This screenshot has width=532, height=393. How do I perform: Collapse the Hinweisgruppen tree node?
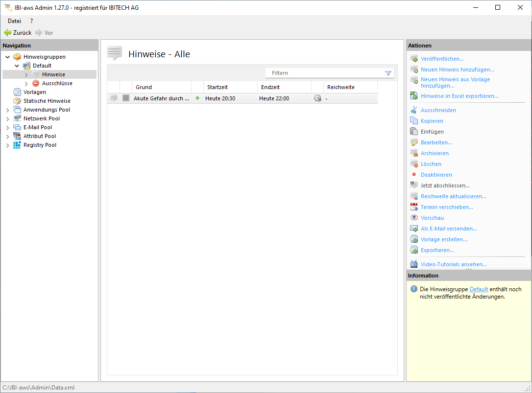7,57
